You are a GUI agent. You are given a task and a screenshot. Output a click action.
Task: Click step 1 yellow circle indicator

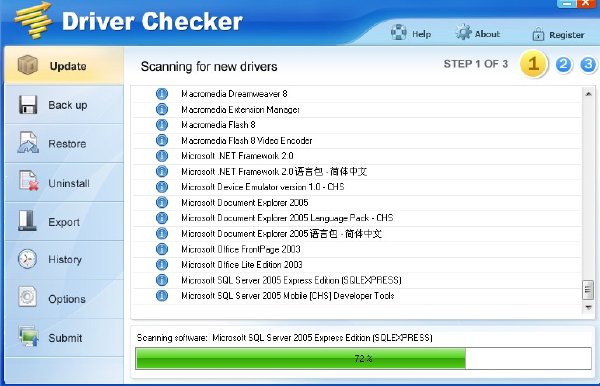pos(533,64)
